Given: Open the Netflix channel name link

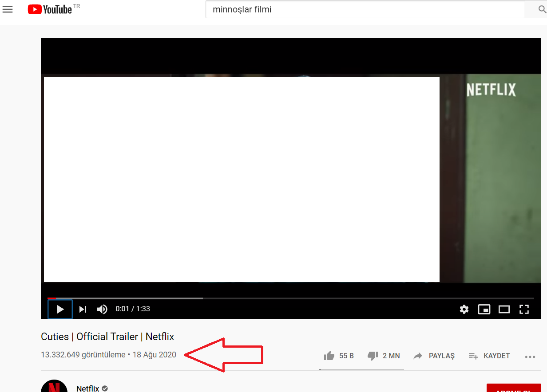Looking at the screenshot, I should (x=88, y=388).
